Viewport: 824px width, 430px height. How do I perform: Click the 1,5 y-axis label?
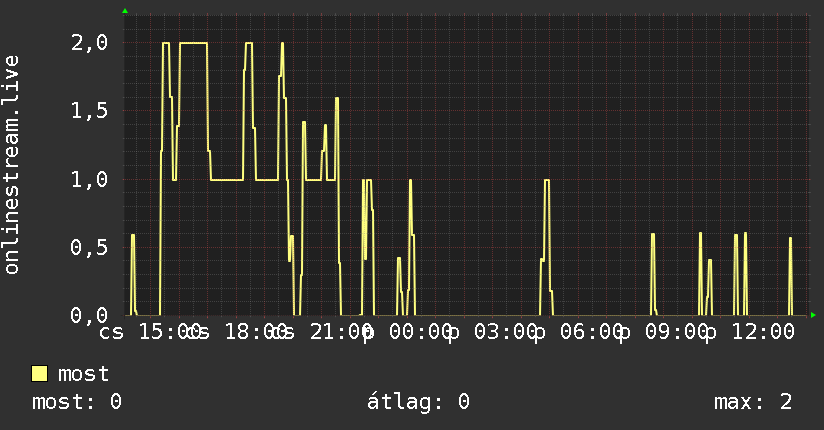click(x=89, y=110)
